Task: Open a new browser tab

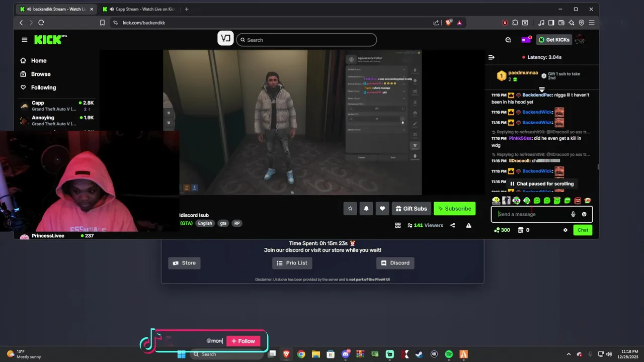Action: point(187,9)
